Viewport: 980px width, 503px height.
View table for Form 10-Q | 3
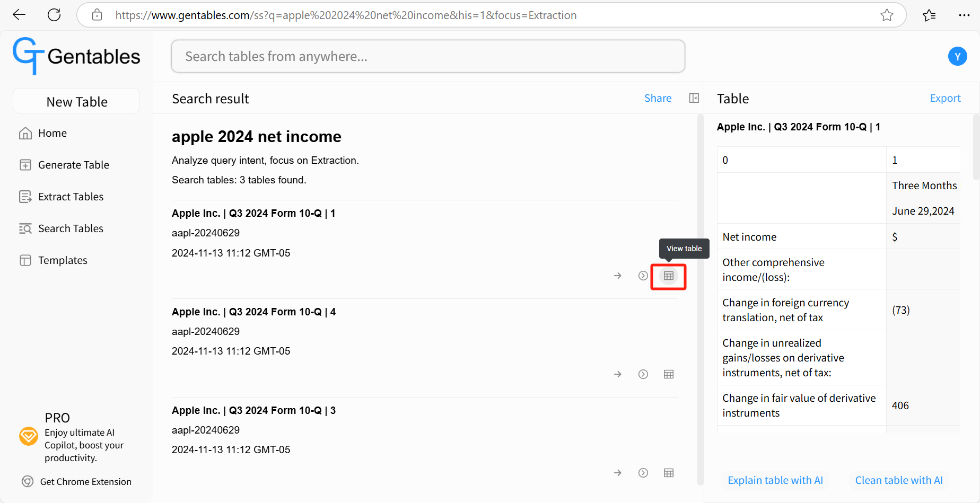tap(669, 473)
